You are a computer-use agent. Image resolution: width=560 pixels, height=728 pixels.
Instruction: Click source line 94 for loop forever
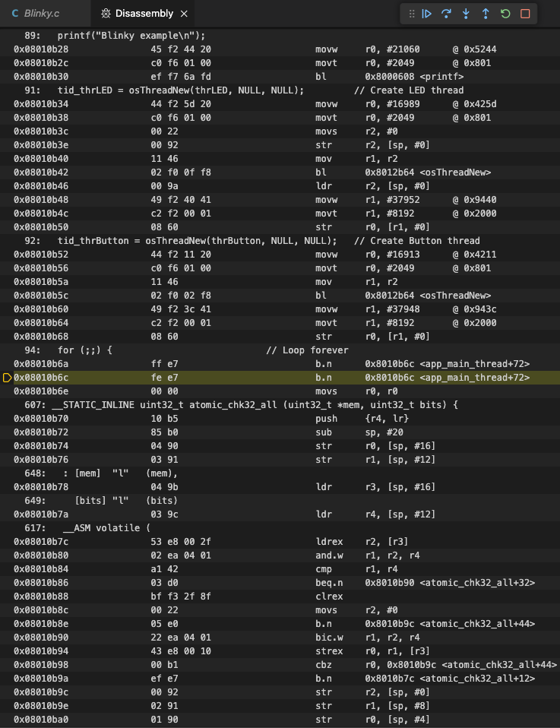tap(280, 350)
